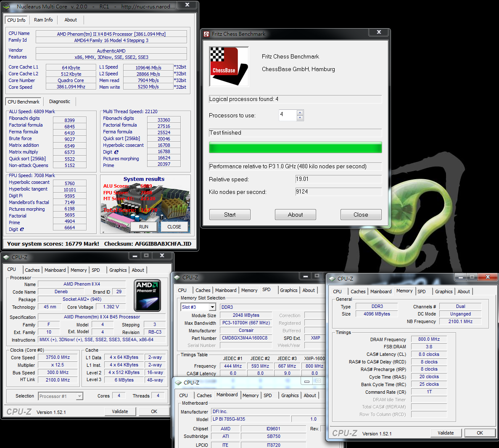499x448 pixels.
Task: Open Graphics tab in CPU-Z CPU window
Action: coord(118,270)
